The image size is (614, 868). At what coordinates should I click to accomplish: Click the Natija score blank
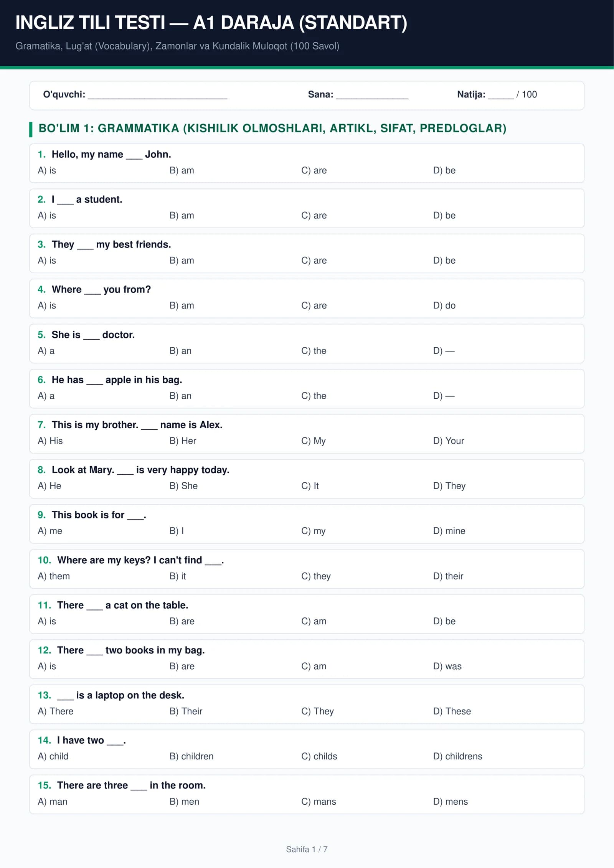pyautogui.click(x=501, y=95)
